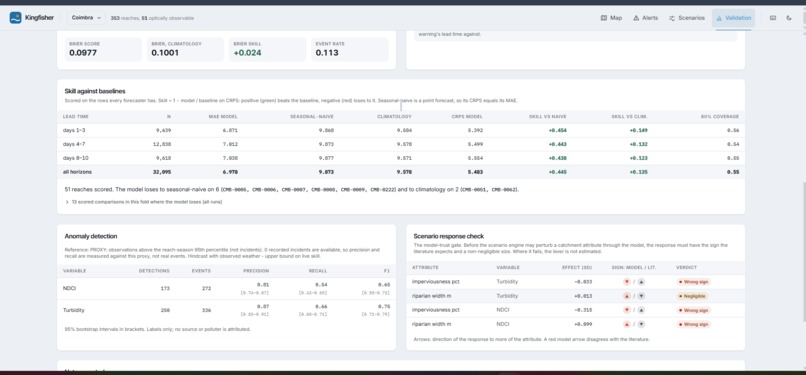Click Wrong sign badge for imperviousness NDCI
Viewport: 806px width, 375px height.
(693, 310)
